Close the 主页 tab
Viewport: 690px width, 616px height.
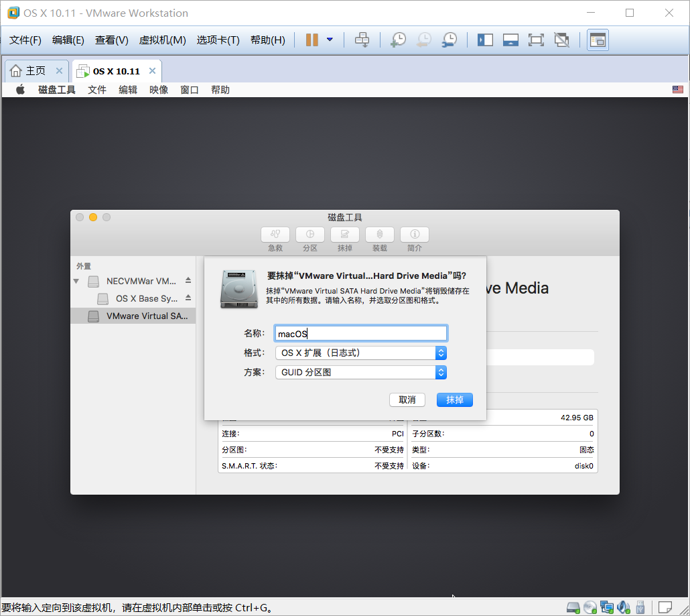[59, 71]
